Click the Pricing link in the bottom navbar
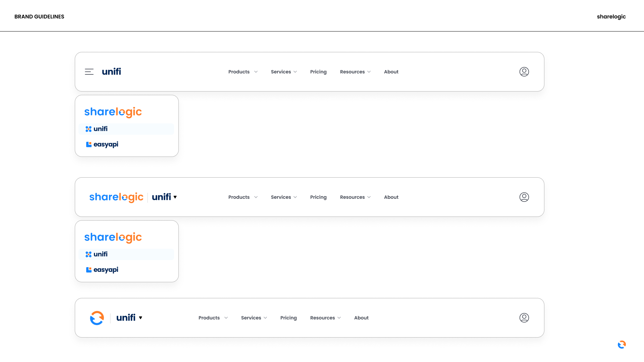Screen dimensions: 644x362 [x=288, y=317]
